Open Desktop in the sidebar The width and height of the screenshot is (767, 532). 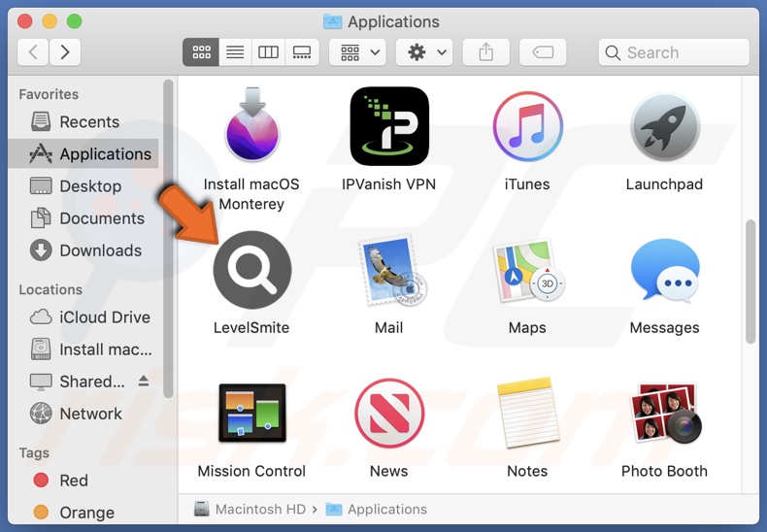tap(83, 185)
